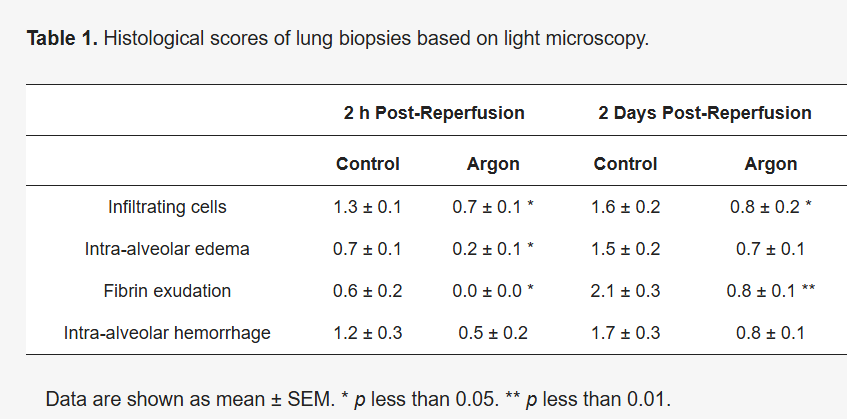The image size is (847, 419).
Task: Click the "1.6 ± 0.2" infiltrating cells value
Action: 626,208
